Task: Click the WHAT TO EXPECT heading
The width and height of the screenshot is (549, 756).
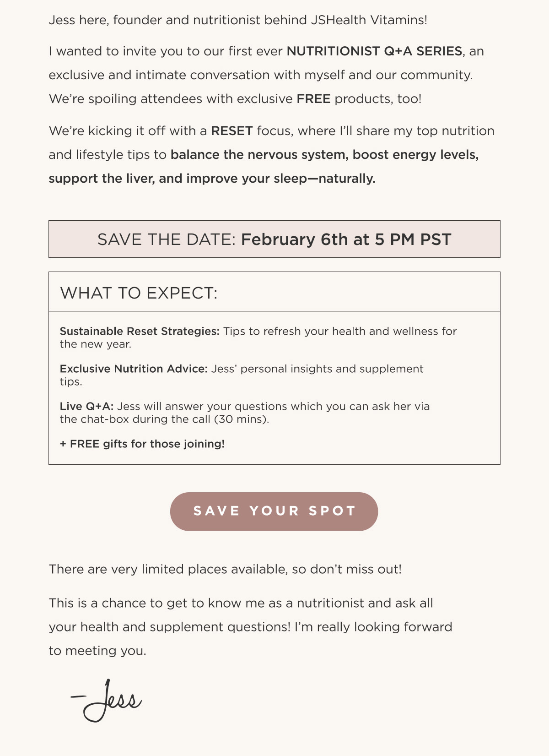Action: click(x=139, y=293)
